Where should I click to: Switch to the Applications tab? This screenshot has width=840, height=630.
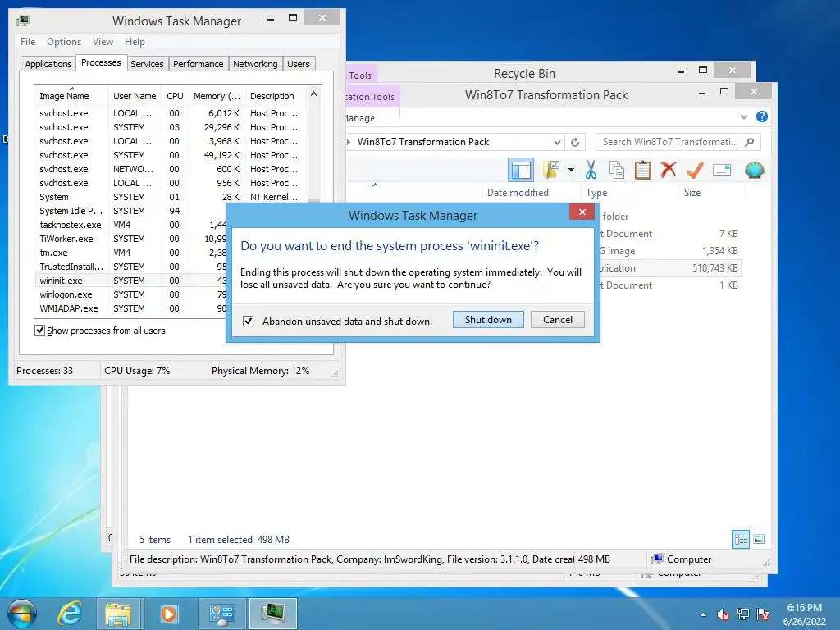pos(48,64)
